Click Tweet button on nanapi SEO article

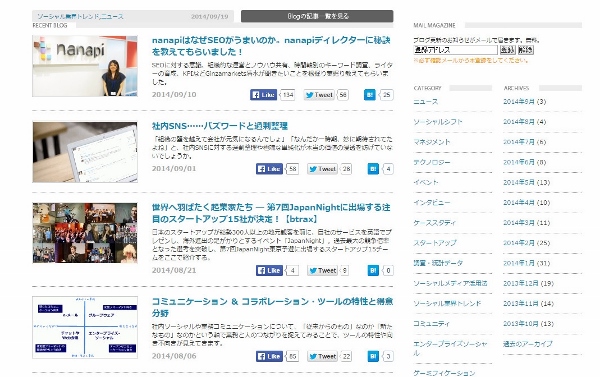click(x=319, y=95)
